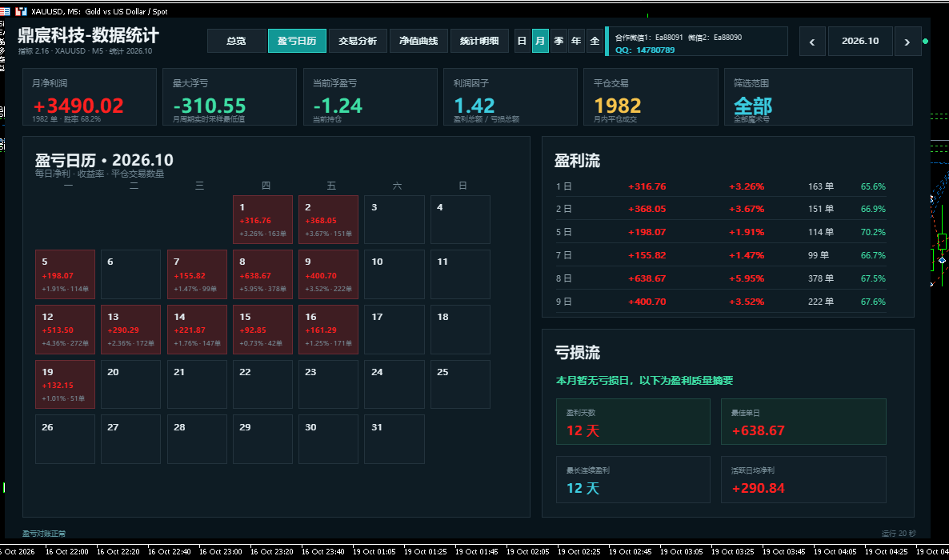
Task: Select the 全 period toggle
Action: (x=595, y=41)
